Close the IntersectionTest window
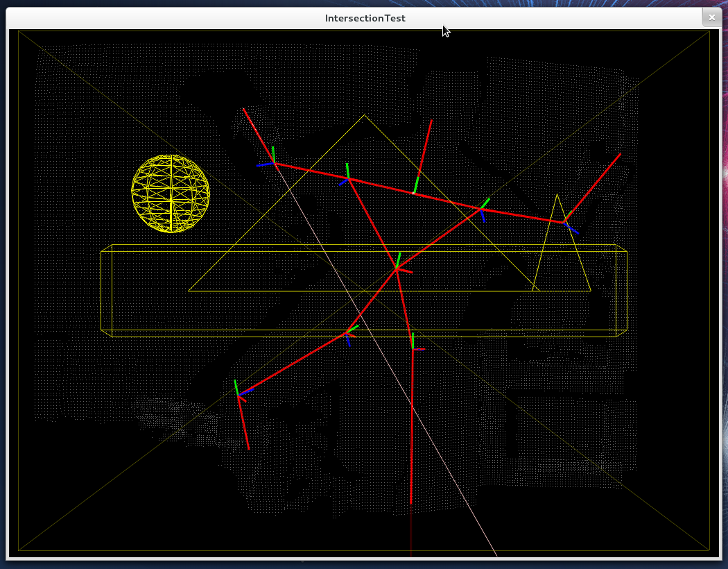This screenshot has height=569, width=728. 712,17
